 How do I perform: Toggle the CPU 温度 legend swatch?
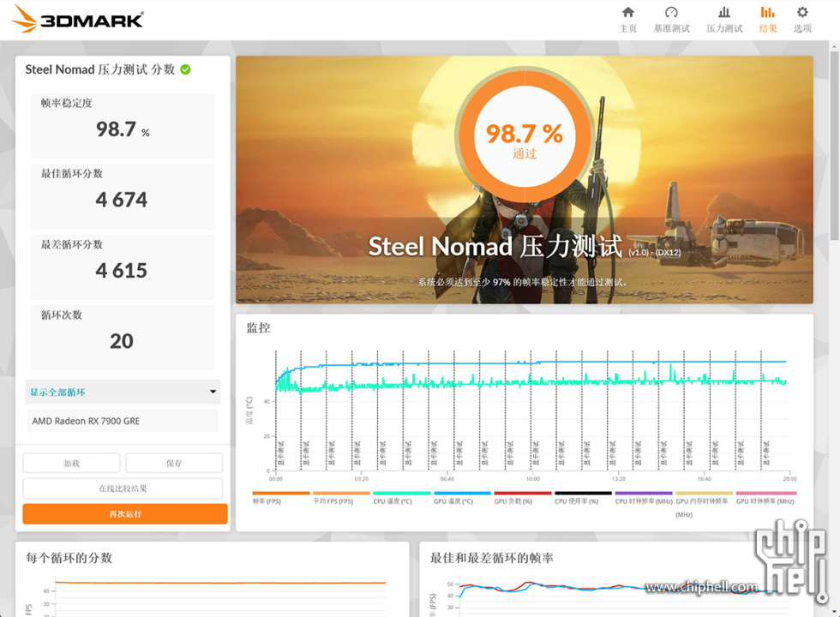402,494
